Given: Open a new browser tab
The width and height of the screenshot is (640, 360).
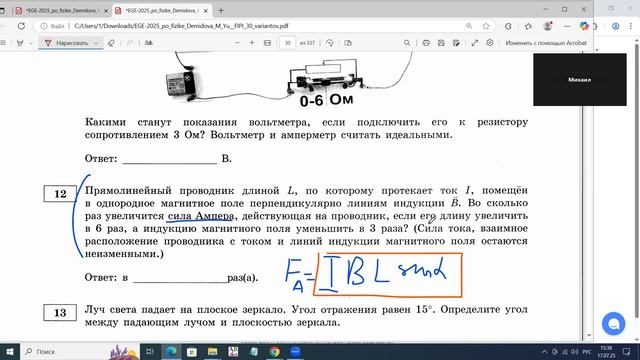Looking at the screenshot, I should (x=221, y=11).
